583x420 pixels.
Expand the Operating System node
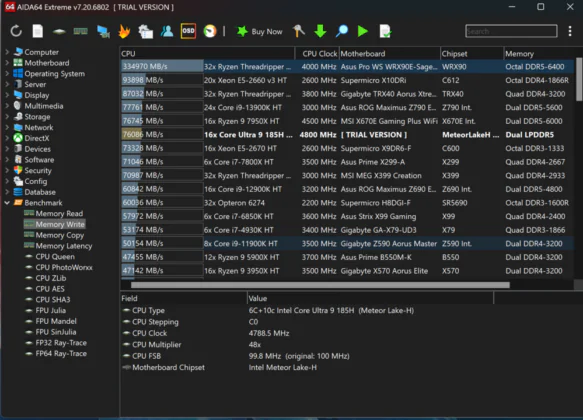tap(7, 74)
